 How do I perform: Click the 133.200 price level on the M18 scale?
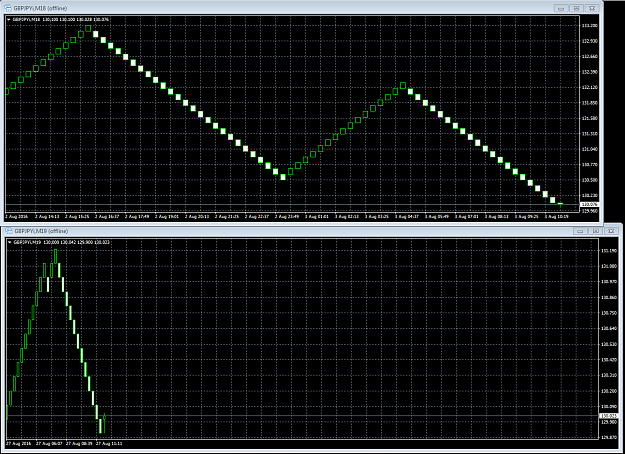(x=590, y=26)
